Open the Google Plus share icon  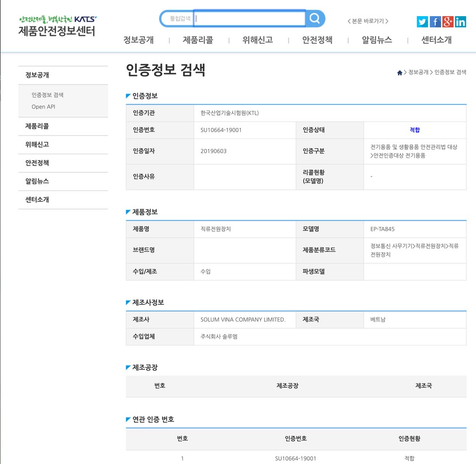(x=448, y=22)
